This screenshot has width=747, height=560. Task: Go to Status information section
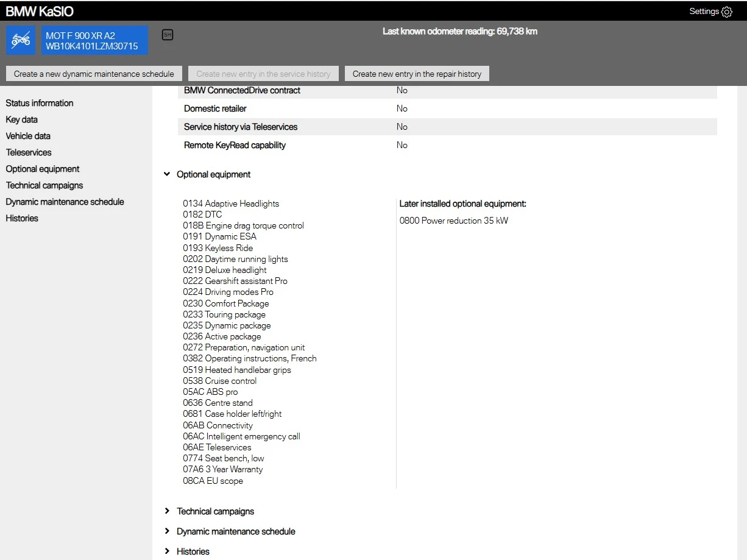[x=40, y=103]
